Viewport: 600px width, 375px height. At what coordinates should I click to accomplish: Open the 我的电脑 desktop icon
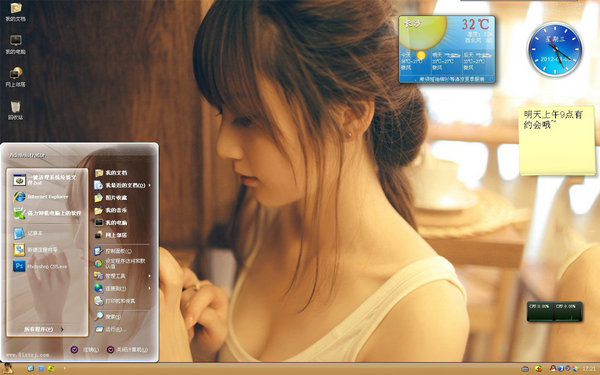[x=16, y=44]
